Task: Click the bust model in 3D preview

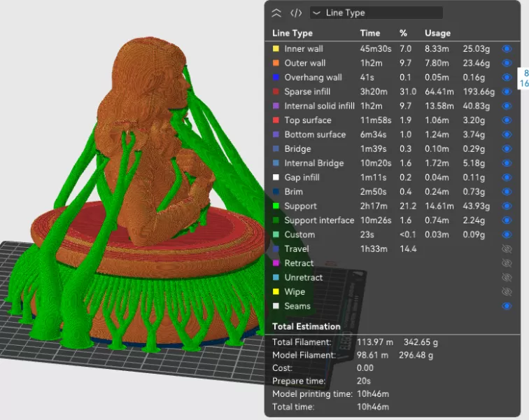Action: coord(150,140)
